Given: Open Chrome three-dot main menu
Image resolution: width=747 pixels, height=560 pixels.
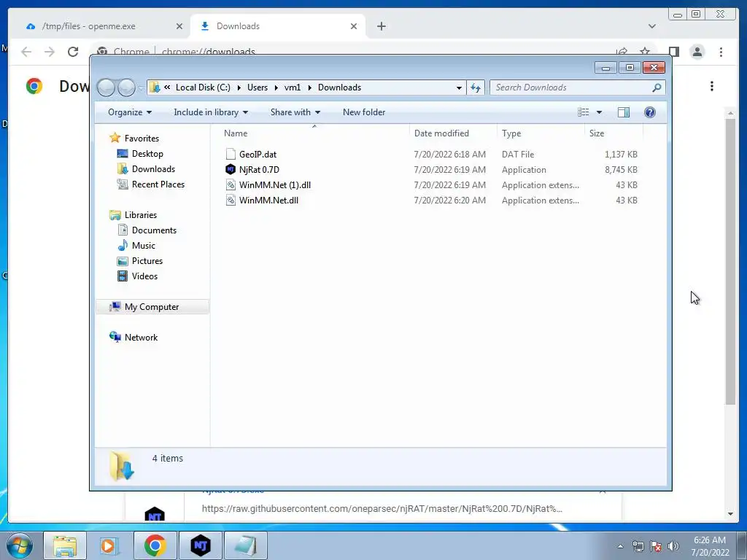Looking at the screenshot, I should 721,52.
